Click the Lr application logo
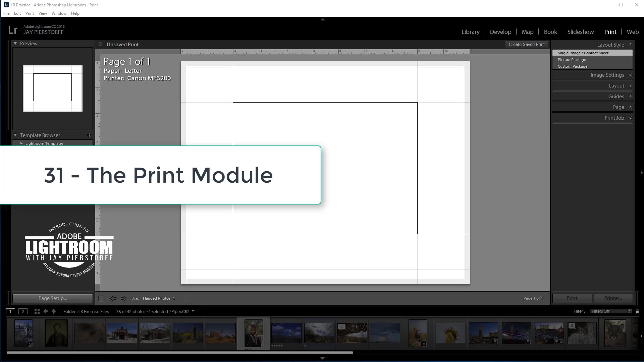This screenshot has height=362, width=644. click(13, 30)
